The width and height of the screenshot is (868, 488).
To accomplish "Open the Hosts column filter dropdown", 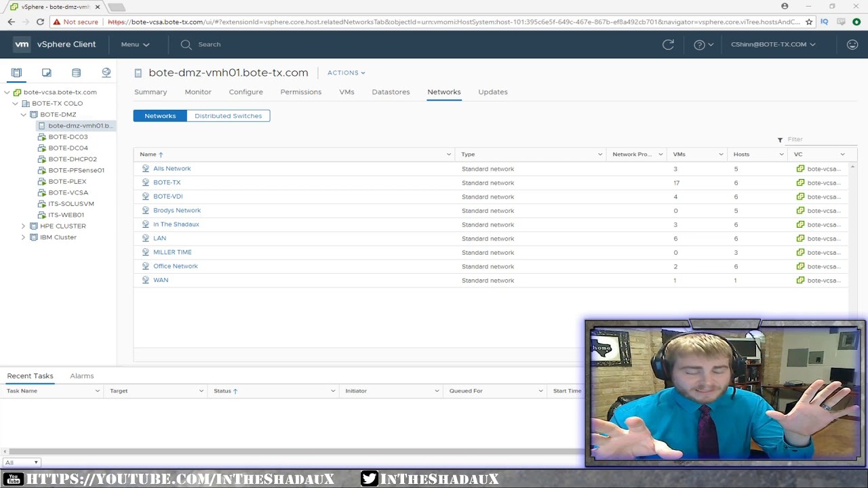I will 781,155.
